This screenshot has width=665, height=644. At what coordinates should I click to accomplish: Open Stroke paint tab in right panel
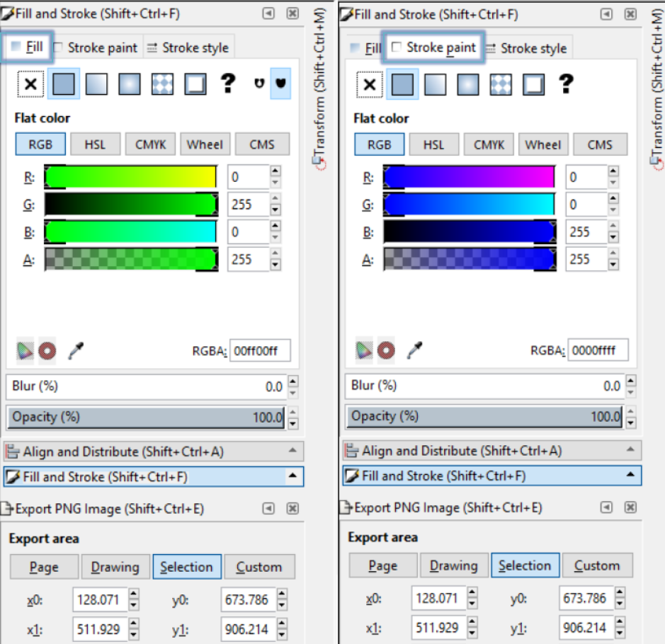[x=433, y=47]
